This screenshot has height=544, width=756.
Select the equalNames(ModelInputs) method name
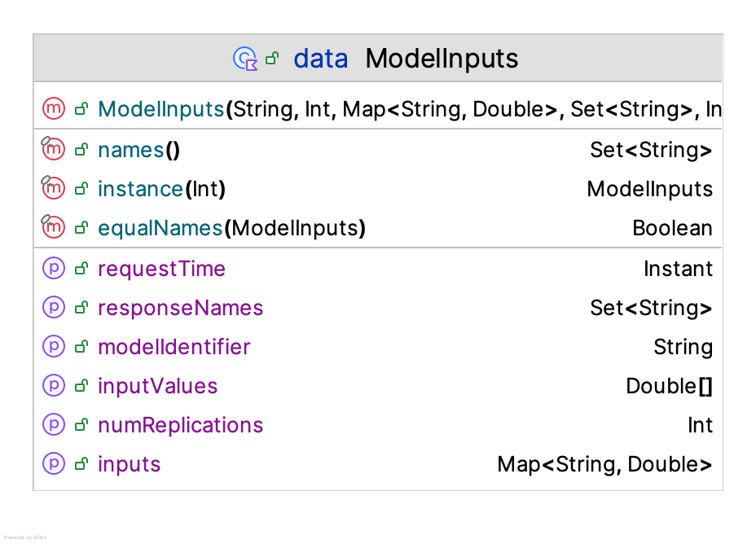coord(231,228)
